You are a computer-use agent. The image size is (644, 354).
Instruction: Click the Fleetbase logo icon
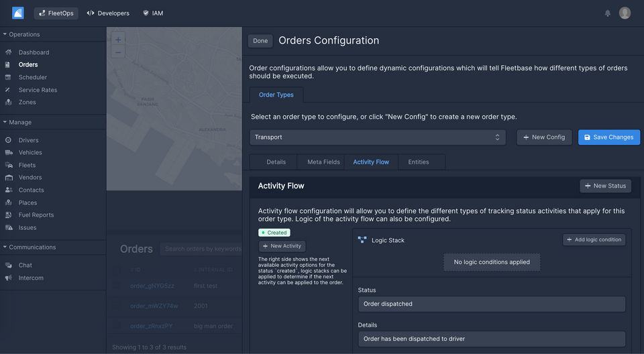pos(18,13)
